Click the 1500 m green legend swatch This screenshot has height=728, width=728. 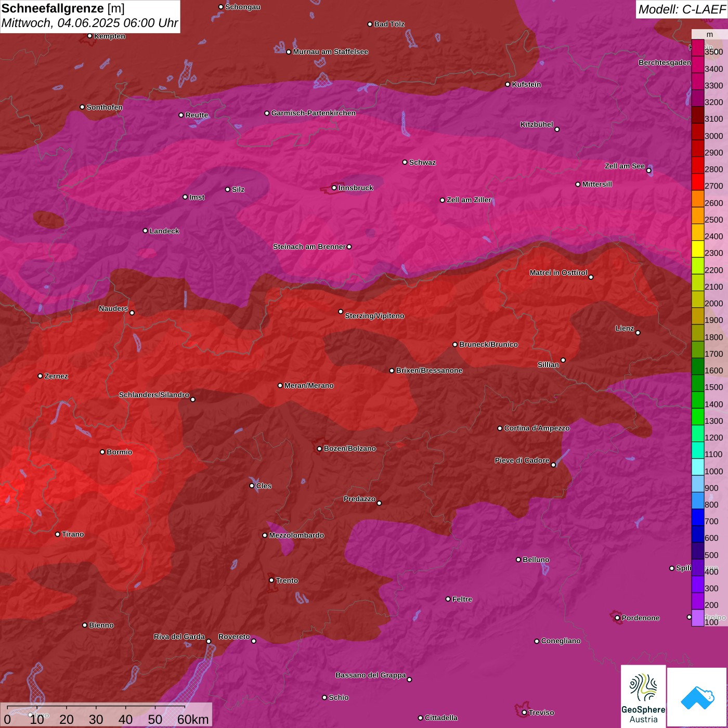click(x=697, y=383)
